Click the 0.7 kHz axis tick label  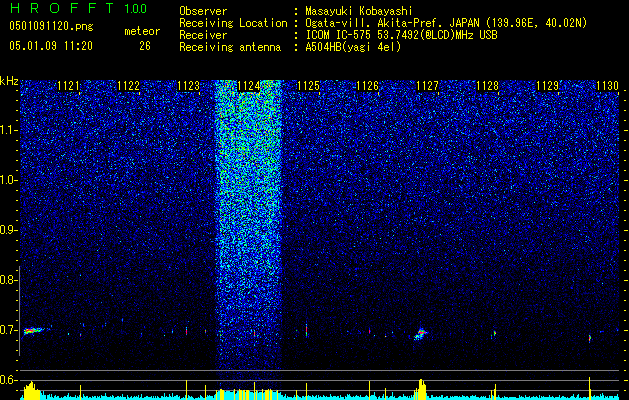pyautogui.click(x=9, y=330)
